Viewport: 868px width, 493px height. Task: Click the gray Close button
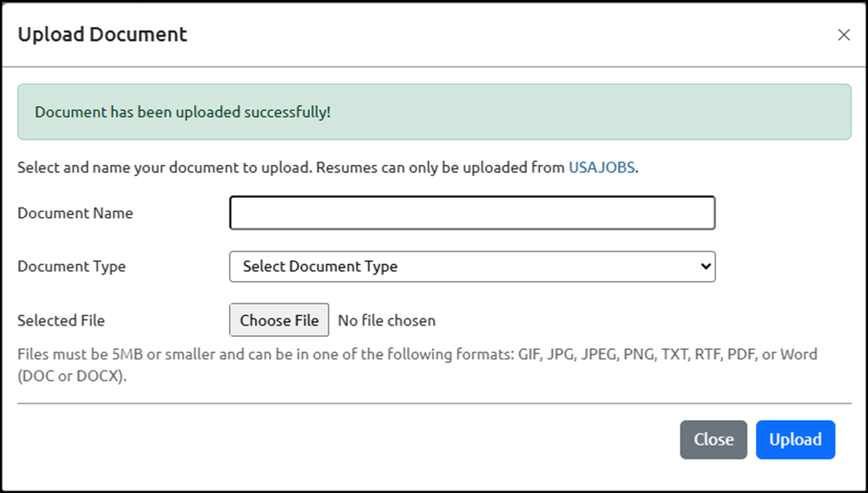(x=713, y=439)
